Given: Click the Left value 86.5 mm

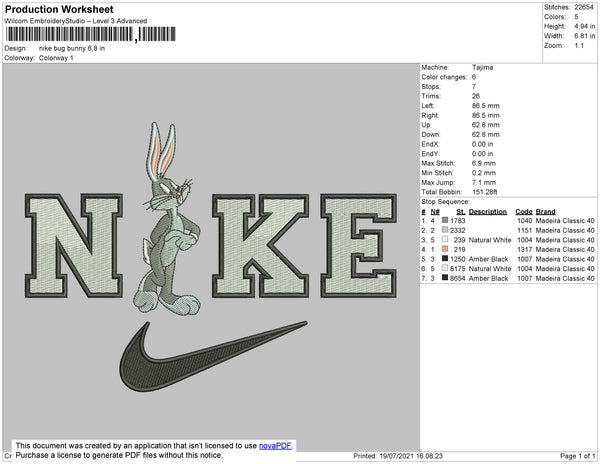Looking at the screenshot, I should pos(486,106).
